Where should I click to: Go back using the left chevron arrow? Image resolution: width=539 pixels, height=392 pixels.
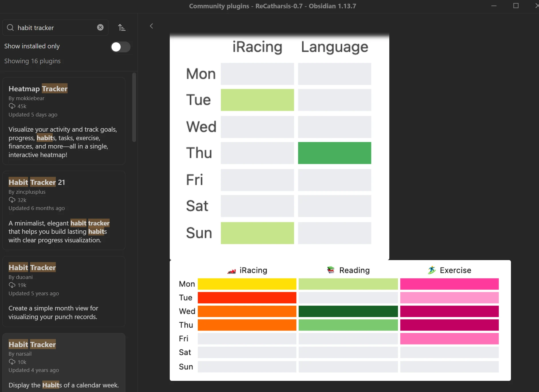click(x=151, y=26)
